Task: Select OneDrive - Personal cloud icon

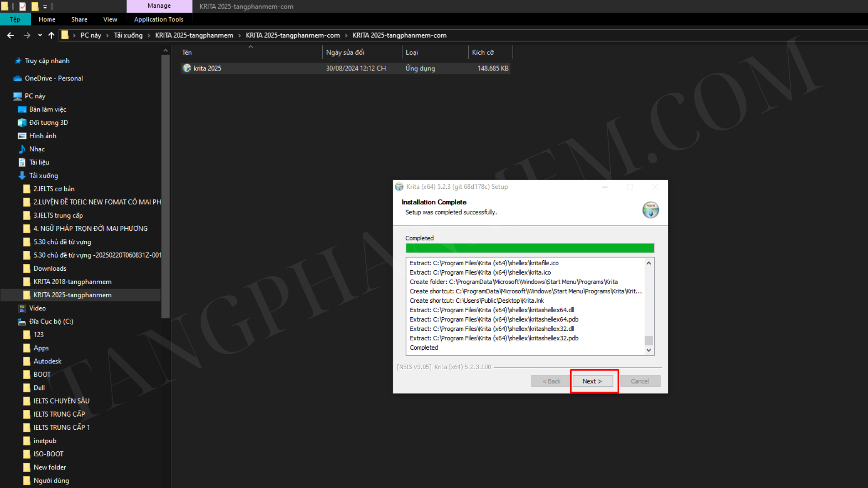Action: (18, 78)
